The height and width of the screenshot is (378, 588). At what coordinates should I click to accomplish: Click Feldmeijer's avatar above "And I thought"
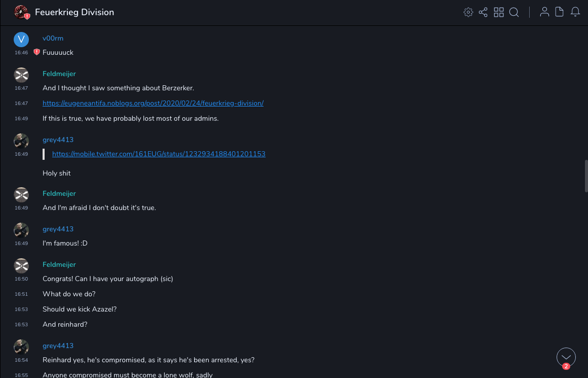click(x=21, y=75)
